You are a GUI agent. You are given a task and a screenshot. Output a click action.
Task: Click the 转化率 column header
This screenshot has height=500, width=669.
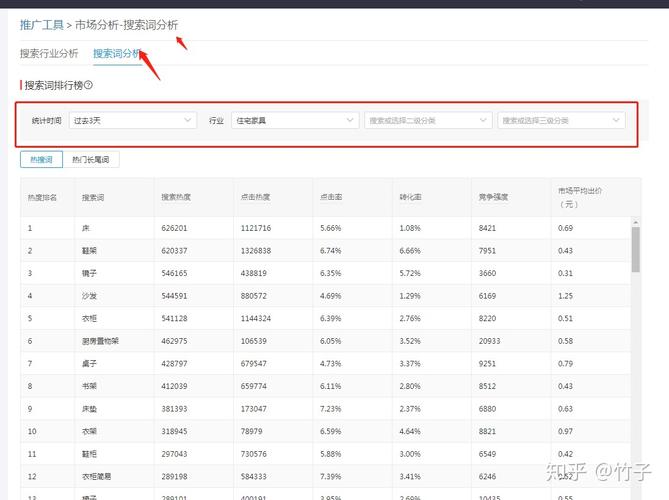tap(410, 197)
